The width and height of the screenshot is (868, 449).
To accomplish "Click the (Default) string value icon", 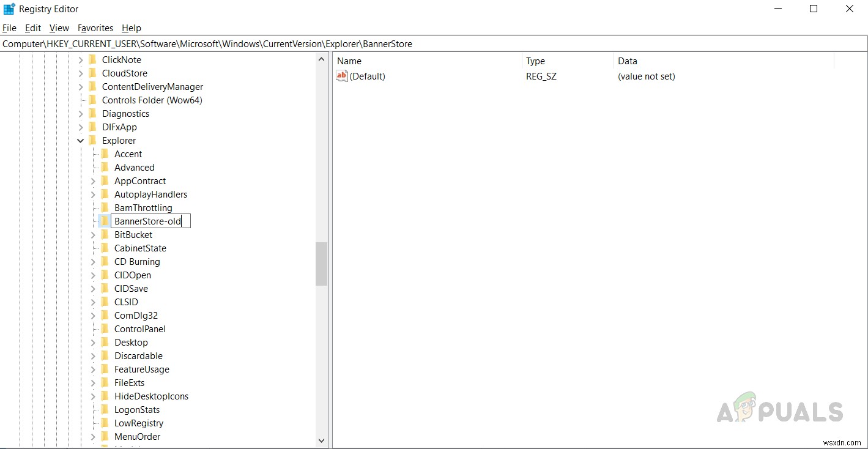I will click(x=342, y=76).
